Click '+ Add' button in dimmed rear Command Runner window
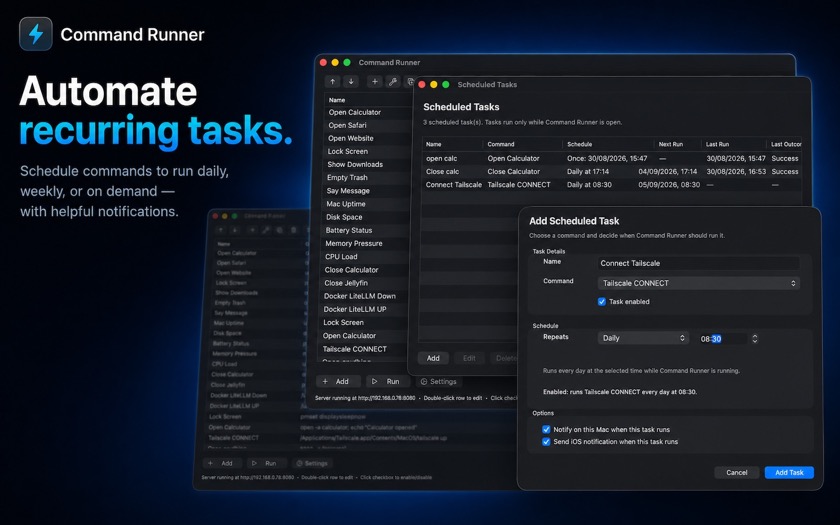Viewport: 840px width, 525px height. pyautogui.click(x=221, y=463)
